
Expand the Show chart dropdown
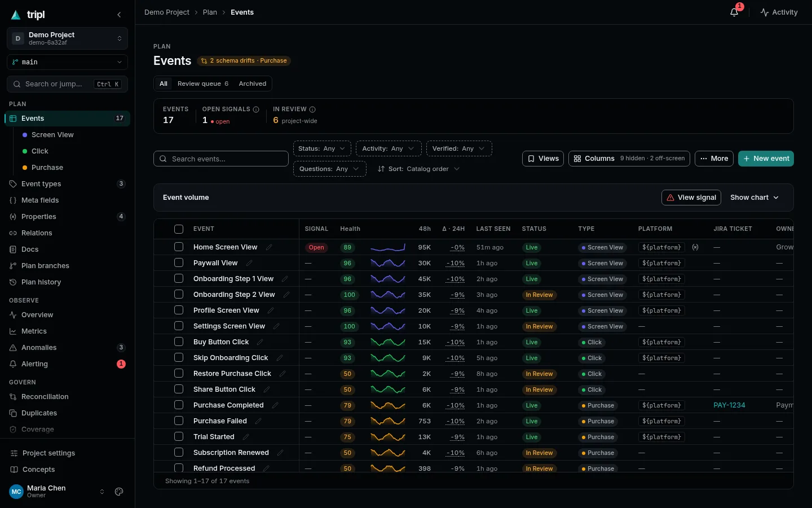click(x=754, y=198)
